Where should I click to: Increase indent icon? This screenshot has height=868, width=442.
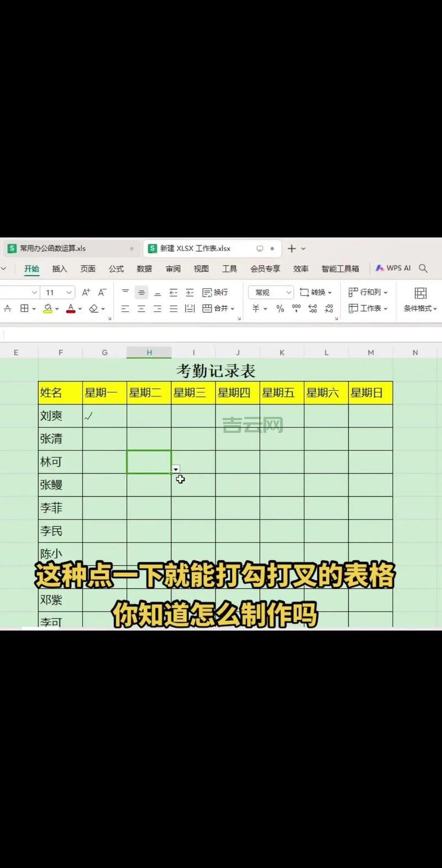[190, 292]
